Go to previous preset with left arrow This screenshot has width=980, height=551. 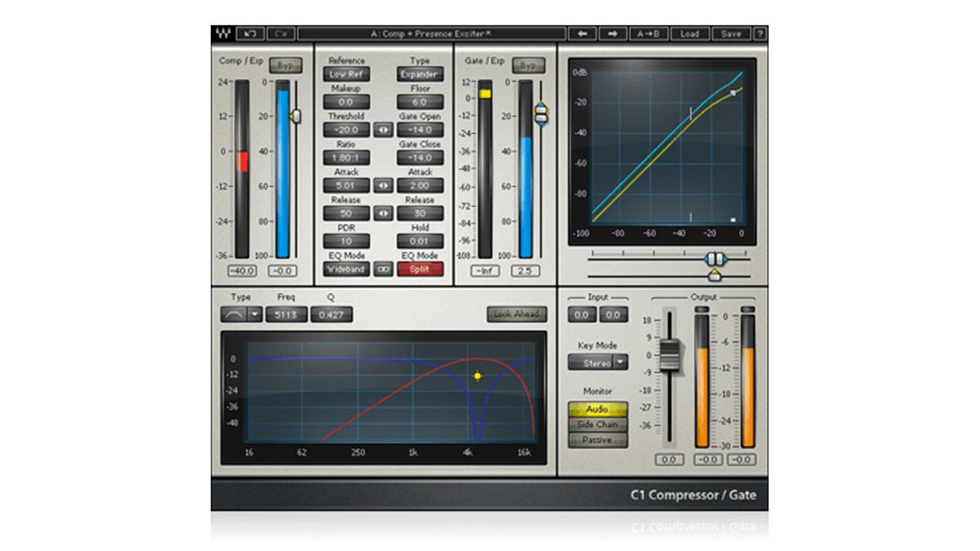[x=583, y=33]
